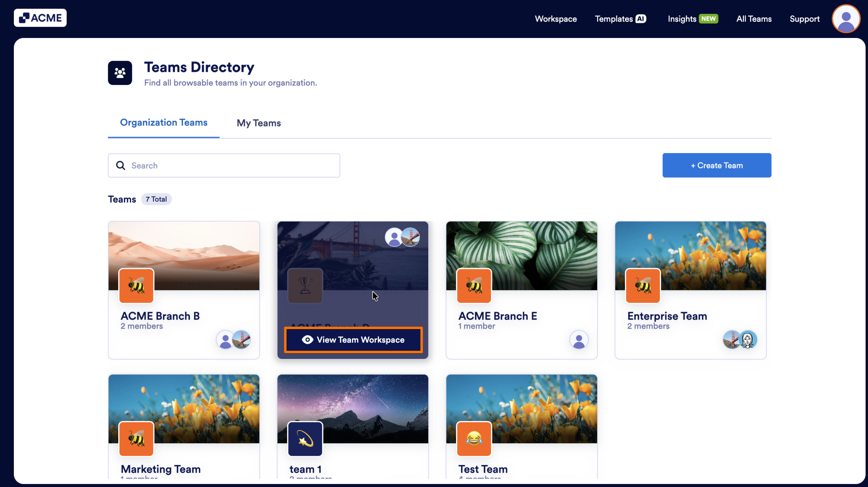Click member avatars on ACME Branch B card
Image resolution: width=868 pixels, height=487 pixels.
pyautogui.click(x=234, y=340)
